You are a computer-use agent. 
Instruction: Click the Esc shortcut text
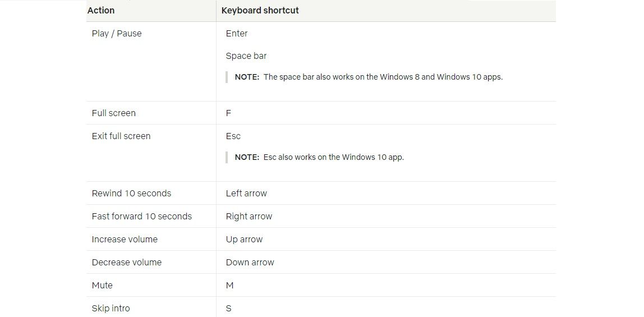233,136
